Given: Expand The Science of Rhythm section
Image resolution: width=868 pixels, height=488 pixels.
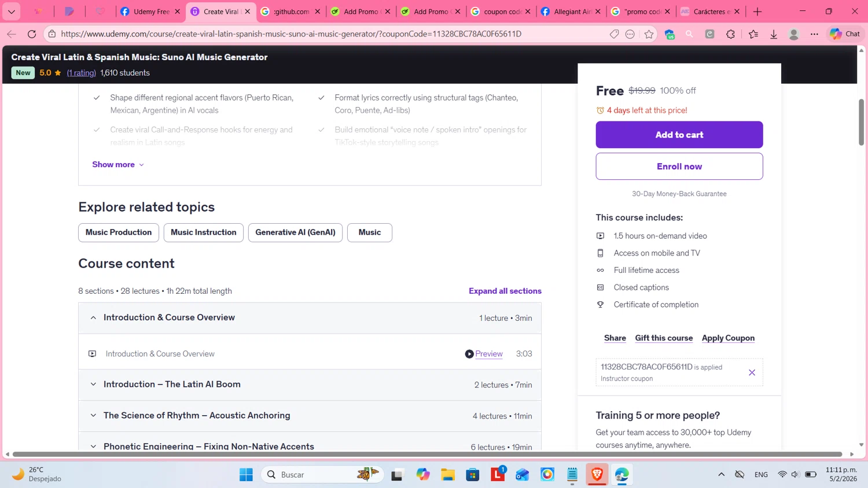Looking at the screenshot, I should (x=310, y=416).
